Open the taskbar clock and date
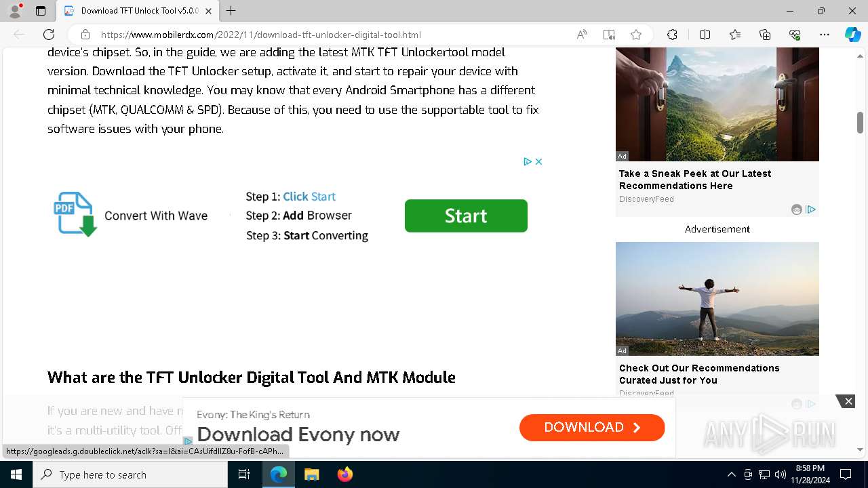Image resolution: width=868 pixels, height=488 pixels. pyautogui.click(x=810, y=474)
